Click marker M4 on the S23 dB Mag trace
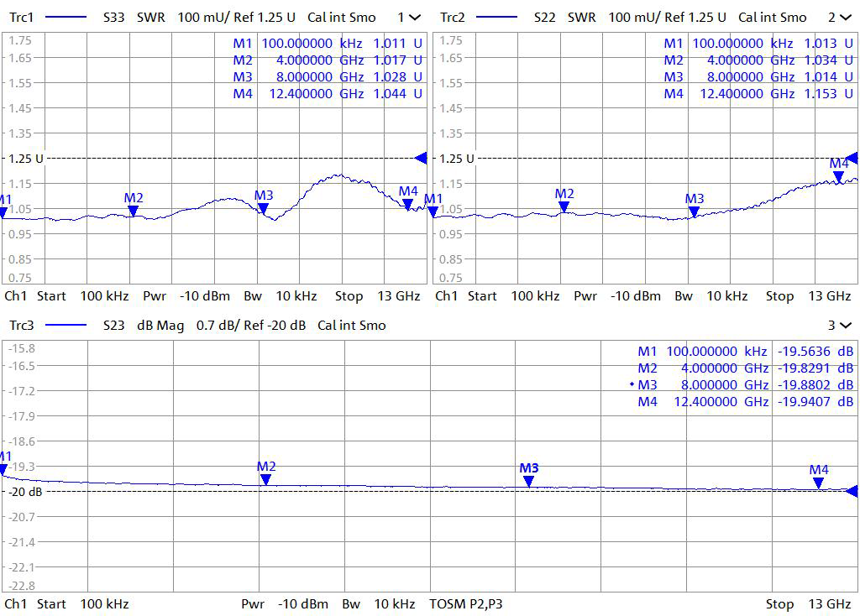 click(818, 483)
